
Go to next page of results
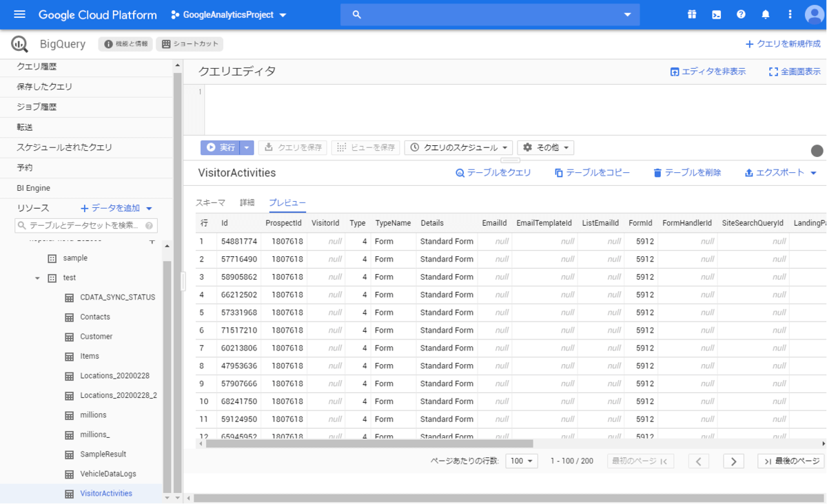pyautogui.click(x=733, y=461)
